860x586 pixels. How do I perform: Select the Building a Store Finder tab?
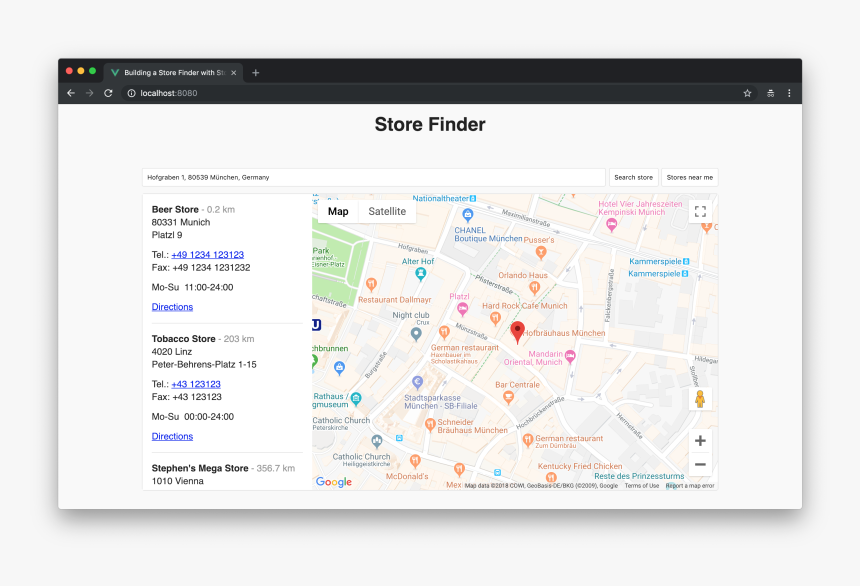pyautogui.click(x=174, y=72)
